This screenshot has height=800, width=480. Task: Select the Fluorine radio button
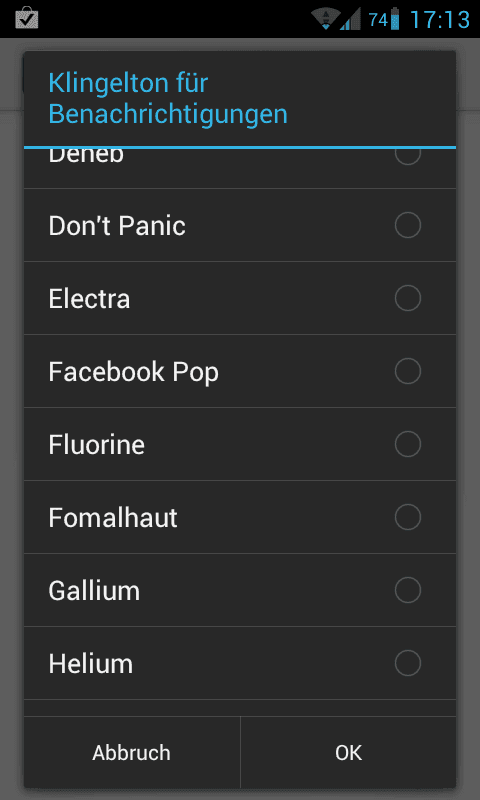click(408, 444)
